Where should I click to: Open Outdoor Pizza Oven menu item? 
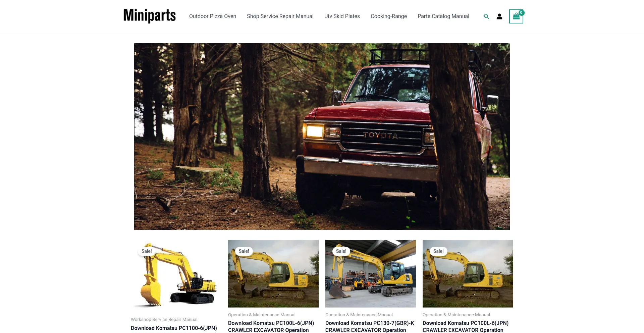point(213,16)
